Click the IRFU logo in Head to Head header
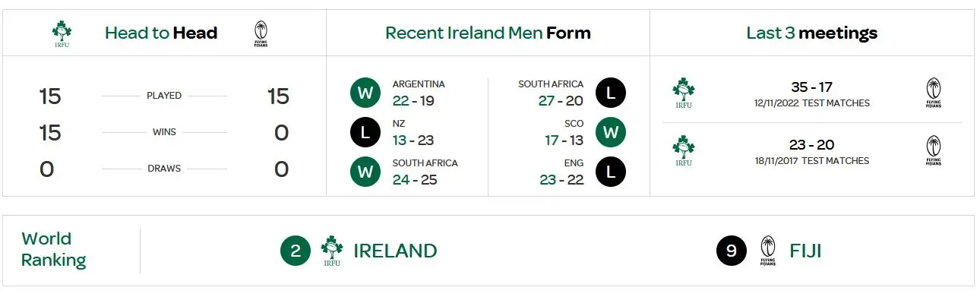980x300 pixels. [x=62, y=33]
